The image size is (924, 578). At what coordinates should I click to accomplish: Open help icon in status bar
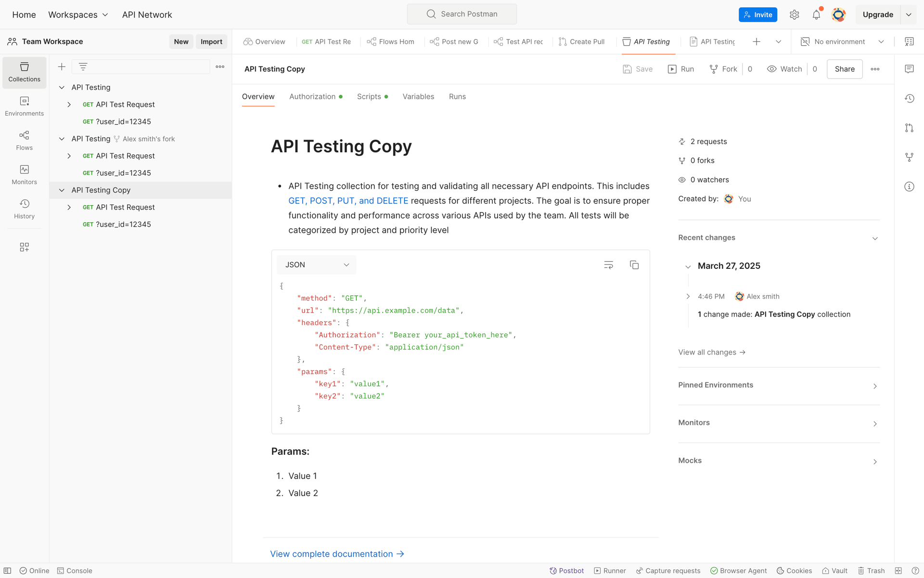(x=915, y=571)
